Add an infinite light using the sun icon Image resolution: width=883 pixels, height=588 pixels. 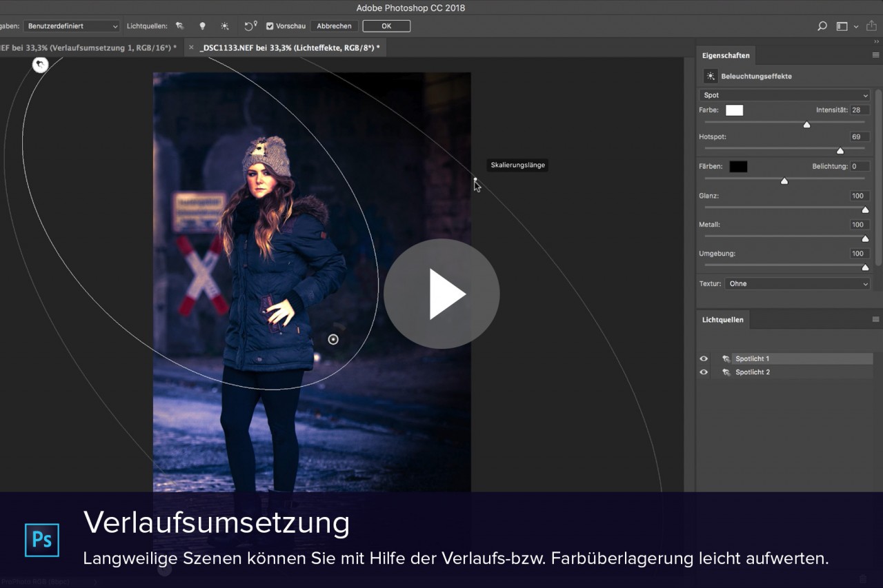coord(225,26)
